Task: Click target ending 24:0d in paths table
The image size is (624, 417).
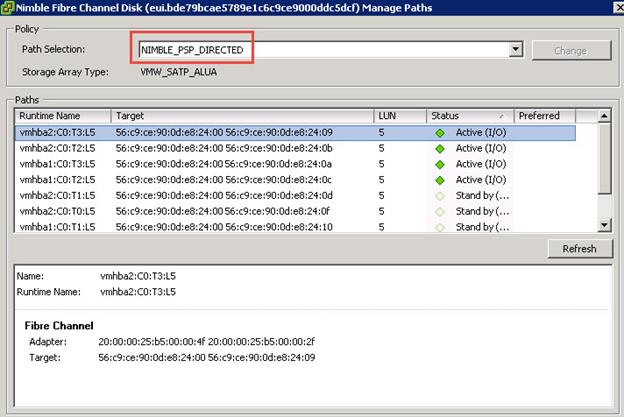Action: point(224,195)
